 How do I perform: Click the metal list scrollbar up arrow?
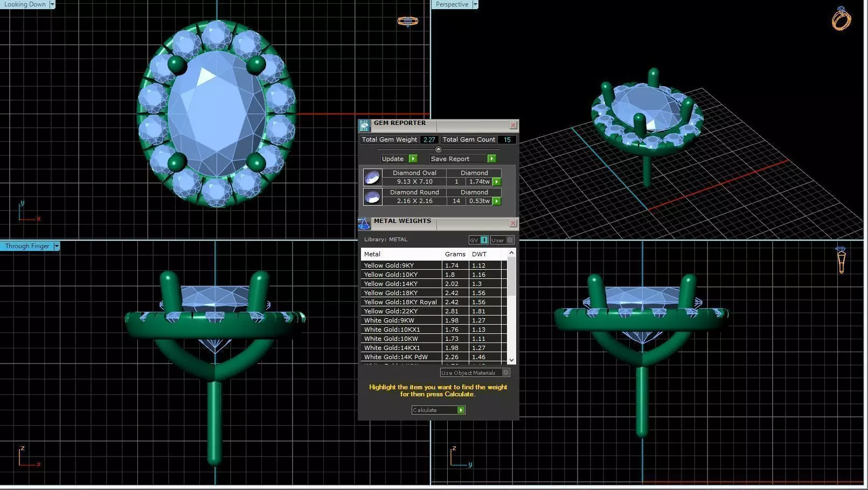tap(511, 253)
